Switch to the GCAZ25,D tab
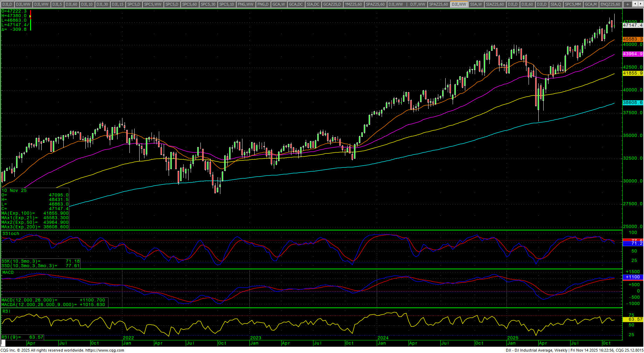Viewport: 644px width, 353px height. [332, 4]
